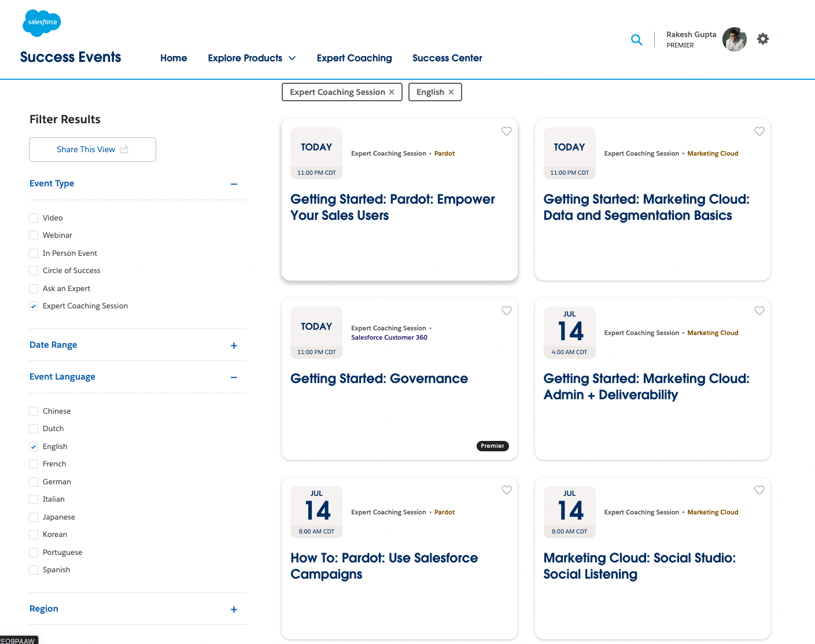Go to the Home nav item
The image size is (815, 644).
click(174, 58)
